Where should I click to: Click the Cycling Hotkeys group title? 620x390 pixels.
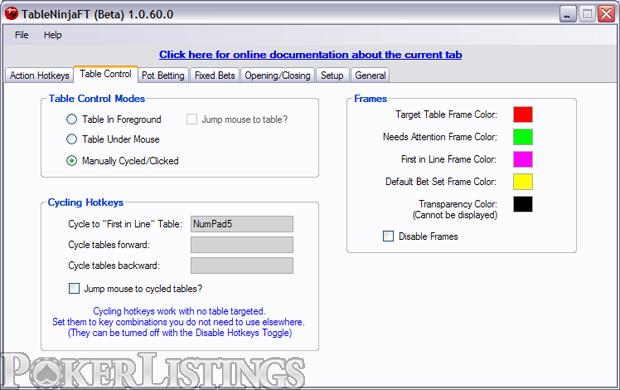(85, 203)
